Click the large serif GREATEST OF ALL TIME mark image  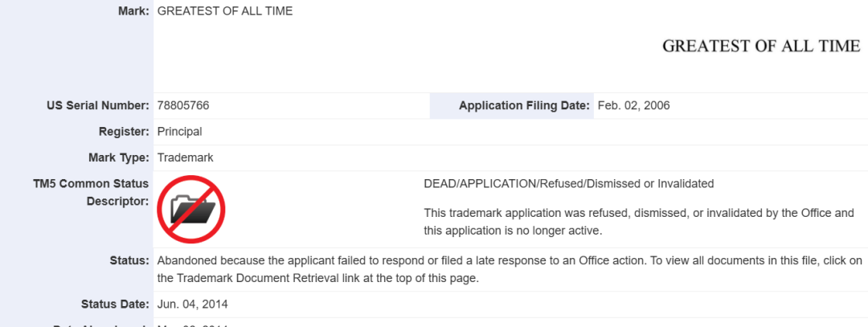(760, 46)
